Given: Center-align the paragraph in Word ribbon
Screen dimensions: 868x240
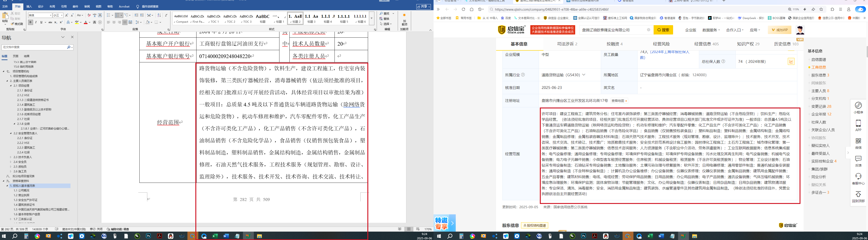Looking at the screenshot, I should point(114,22).
